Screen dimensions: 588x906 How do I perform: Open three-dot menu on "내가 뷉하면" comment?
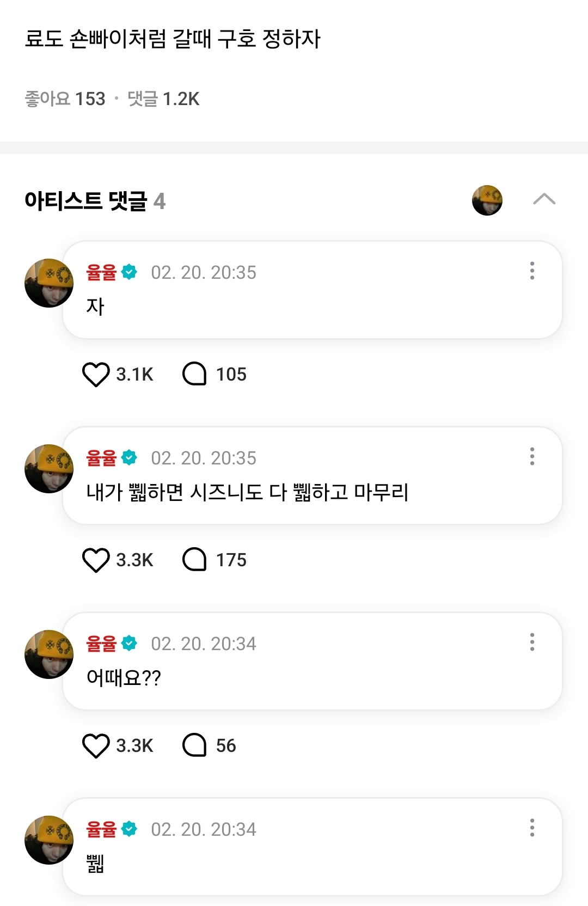coord(532,456)
